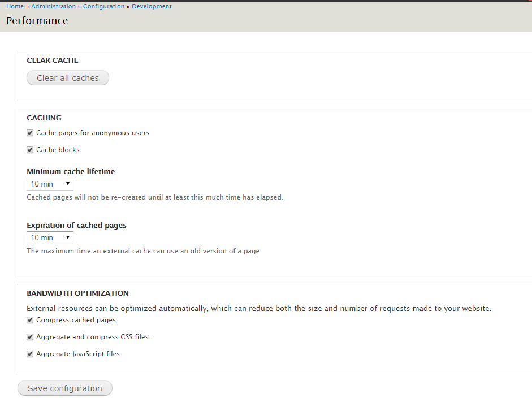The image size is (532, 411).
Task: Click the Compress cached pages label
Action: (77, 320)
